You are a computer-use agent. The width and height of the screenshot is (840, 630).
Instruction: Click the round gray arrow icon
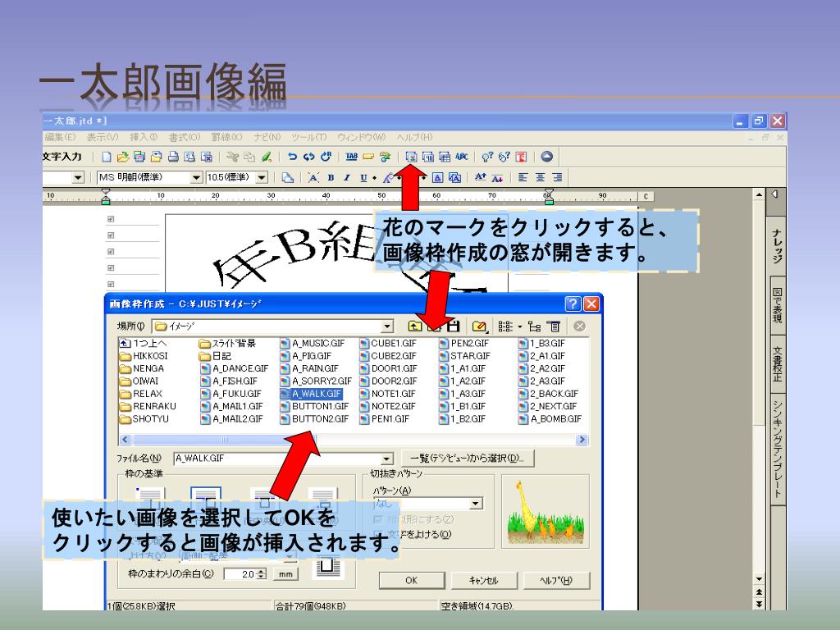click(x=546, y=157)
